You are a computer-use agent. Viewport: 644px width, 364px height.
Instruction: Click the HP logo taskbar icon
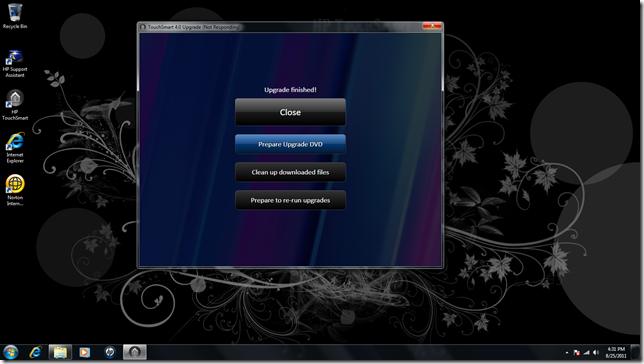[110, 352]
